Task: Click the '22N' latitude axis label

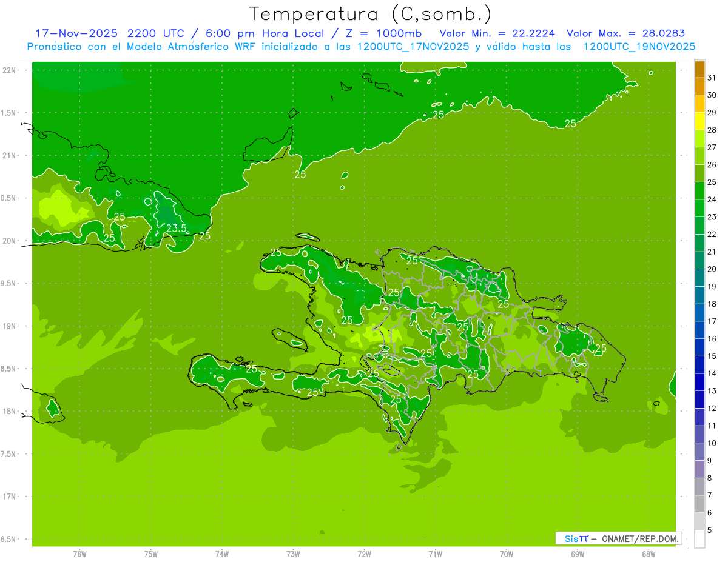Action: point(8,70)
